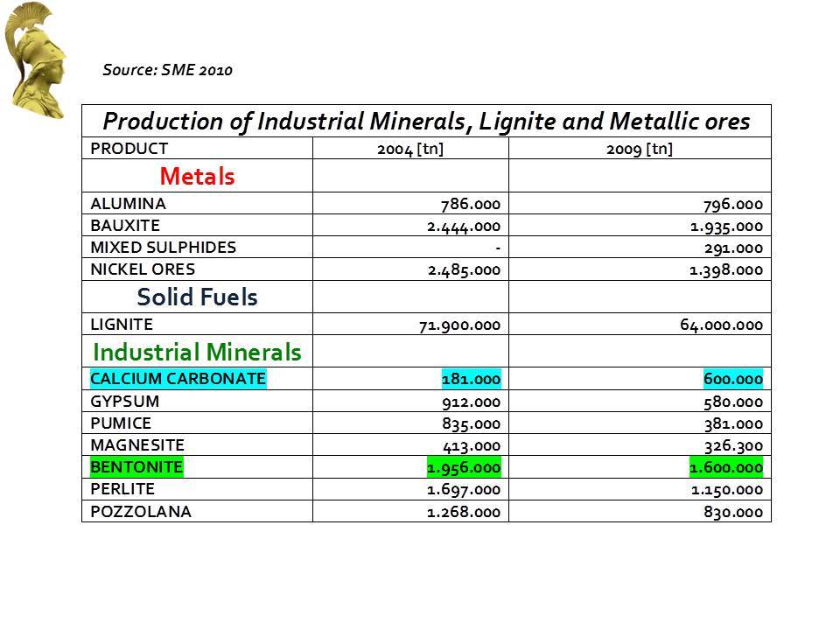Select the highlighted CALCIUM CARBONATE label

click(x=178, y=379)
